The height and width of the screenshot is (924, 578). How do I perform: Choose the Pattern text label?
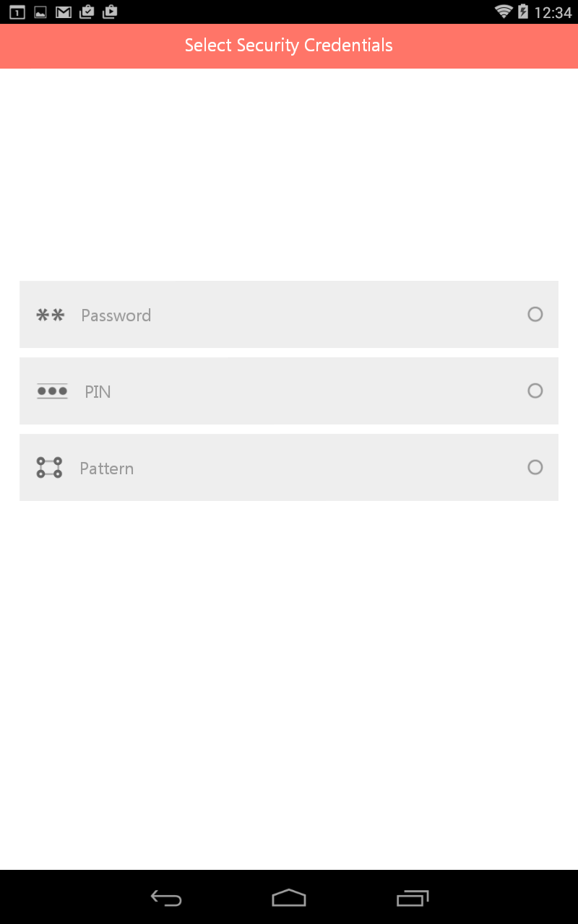[106, 468]
